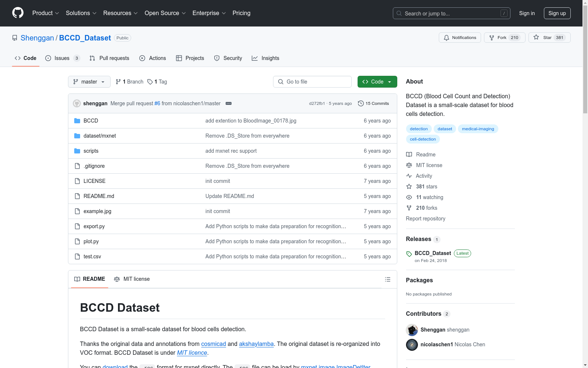Click Shenggan contributor avatar
The image size is (588, 368).
point(412,330)
